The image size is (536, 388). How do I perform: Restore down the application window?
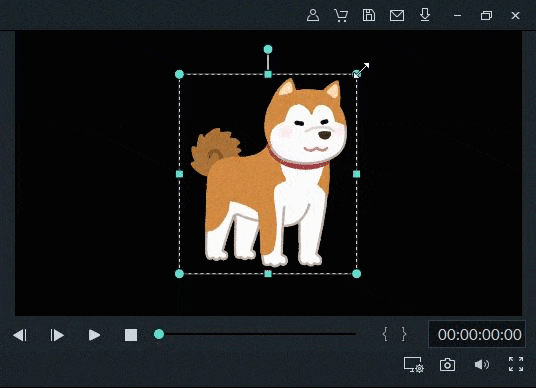click(x=486, y=15)
